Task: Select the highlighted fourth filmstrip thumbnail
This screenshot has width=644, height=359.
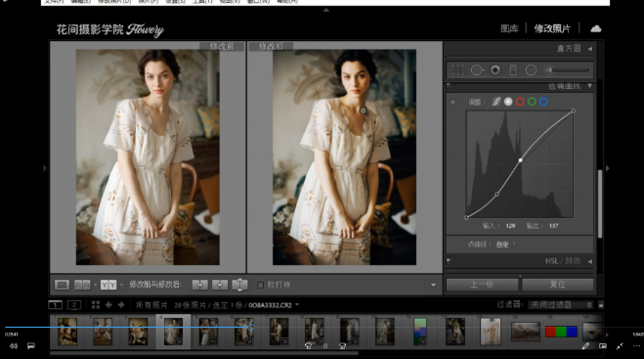Action: pyautogui.click(x=173, y=332)
